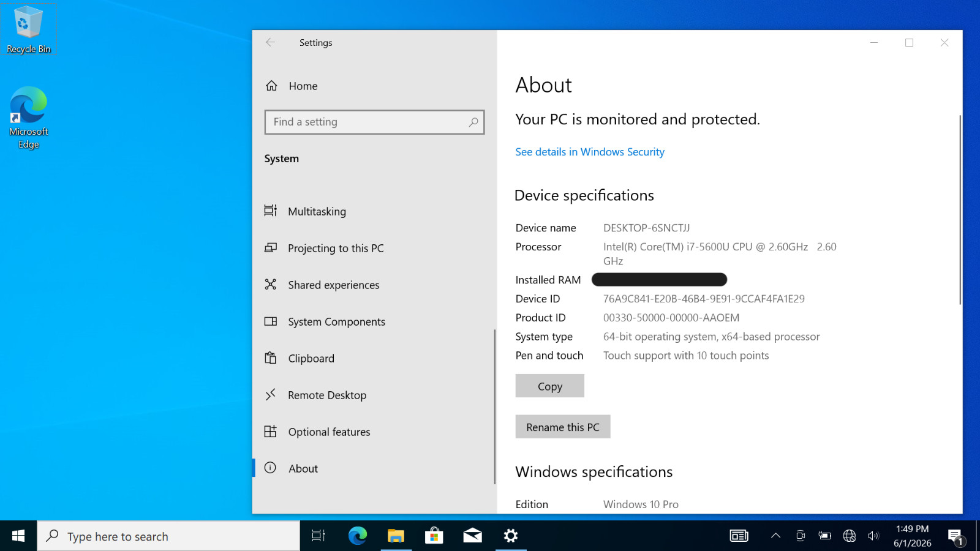The image size is (980, 551).
Task: Open the News and interests taskbar icon
Action: 739,536
